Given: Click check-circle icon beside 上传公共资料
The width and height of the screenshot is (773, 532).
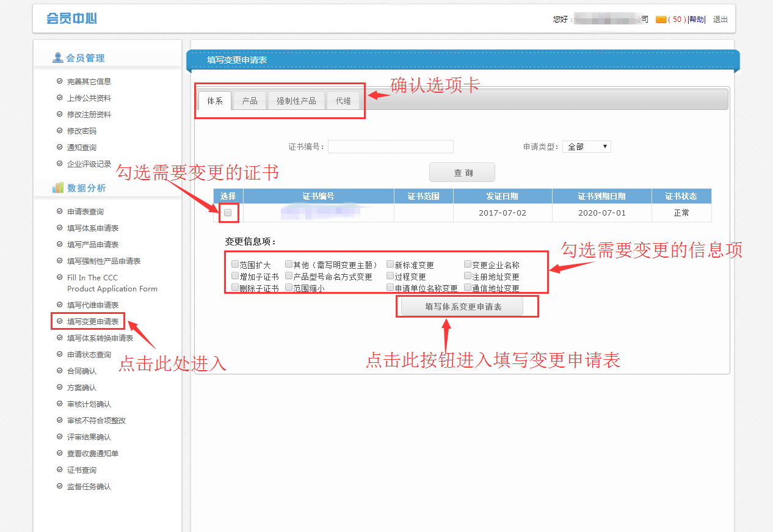Looking at the screenshot, I should [59, 98].
